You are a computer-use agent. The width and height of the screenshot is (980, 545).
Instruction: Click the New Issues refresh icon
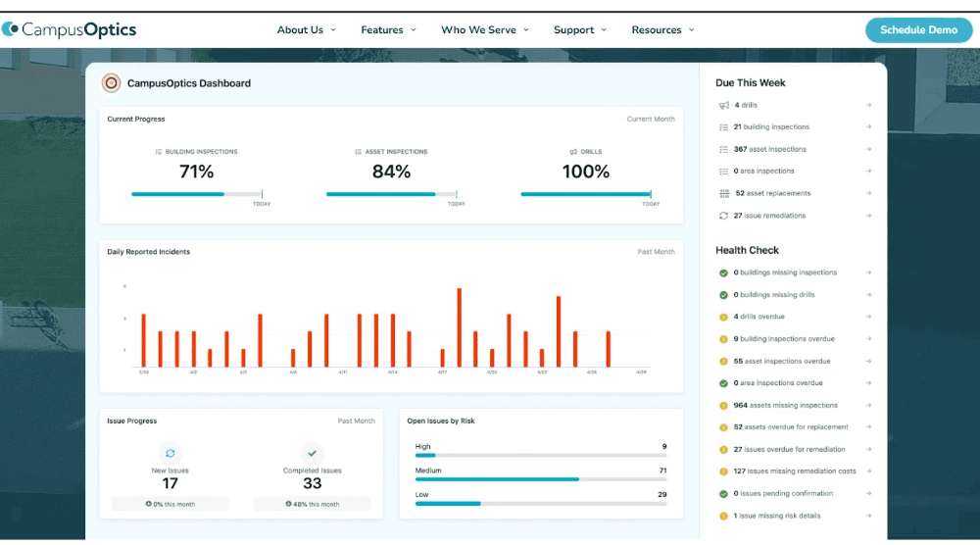(x=171, y=453)
